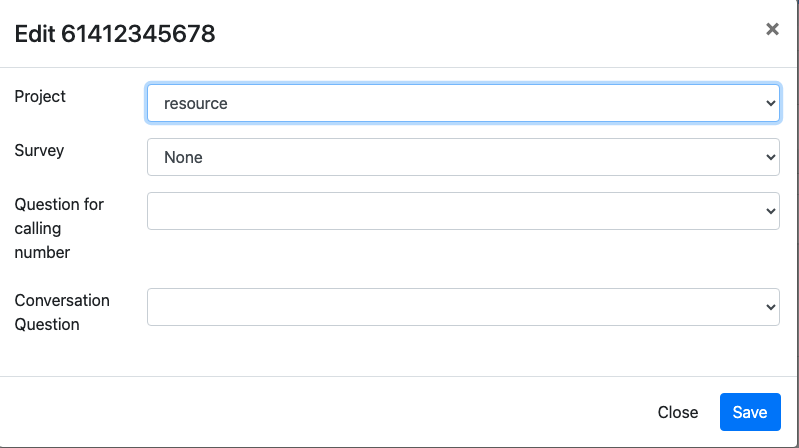Click the Question for calling number label

click(x=59, y=228)
